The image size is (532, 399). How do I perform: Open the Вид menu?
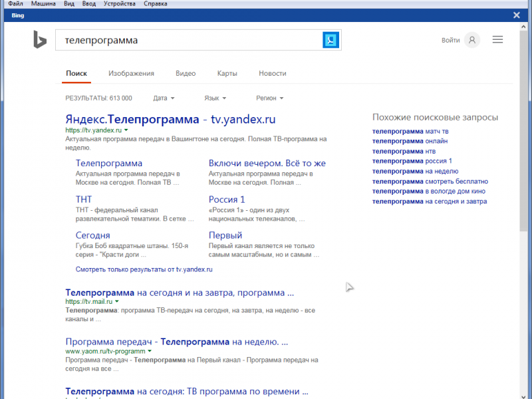point(69,4)
